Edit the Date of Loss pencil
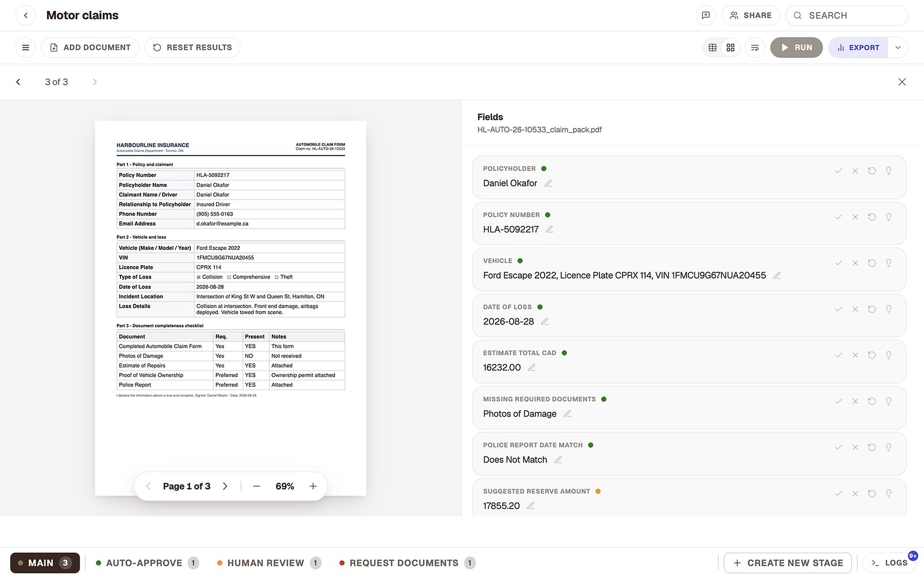924x578 pixels. [x=545, y=321]
